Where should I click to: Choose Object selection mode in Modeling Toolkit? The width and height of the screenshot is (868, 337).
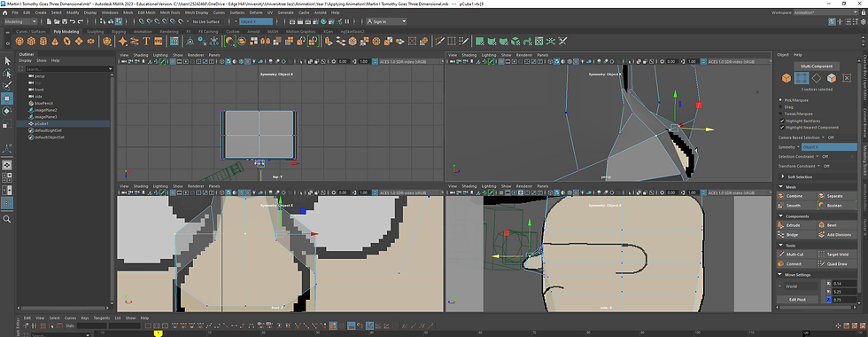(787, 78)
